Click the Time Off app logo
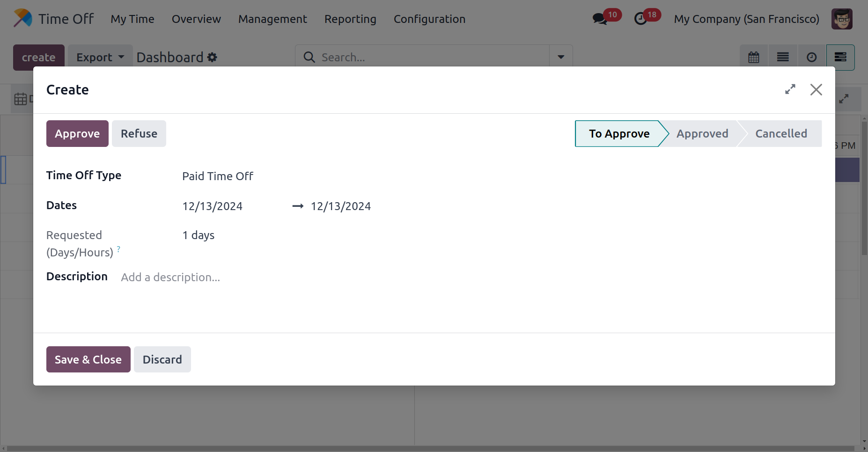The image size is (868, 452). point(23,19)
